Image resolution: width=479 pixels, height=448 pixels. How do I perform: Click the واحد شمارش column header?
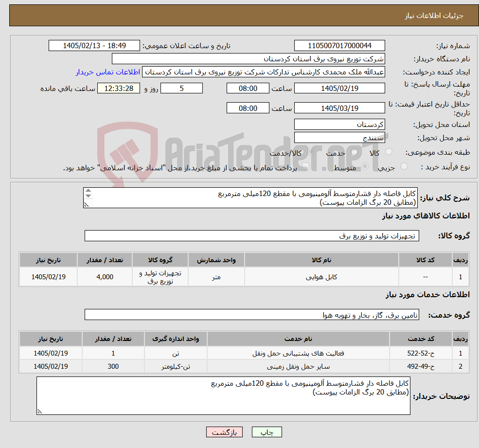coord(216,260)
